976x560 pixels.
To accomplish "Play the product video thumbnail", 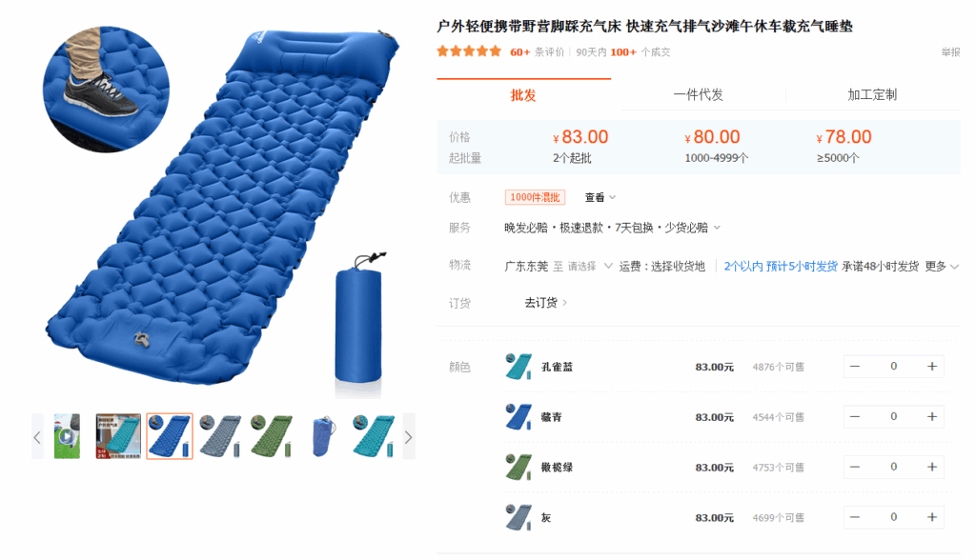I will tap(67, 436).
